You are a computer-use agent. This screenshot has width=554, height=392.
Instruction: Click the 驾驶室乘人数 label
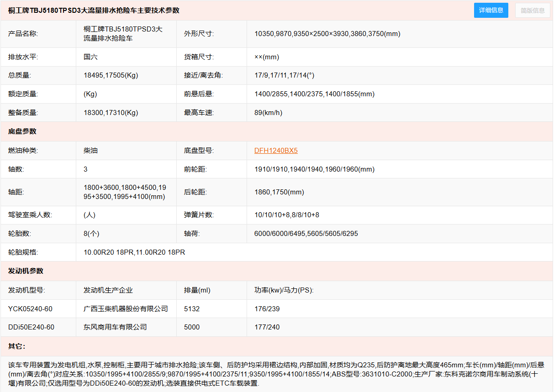30,215
